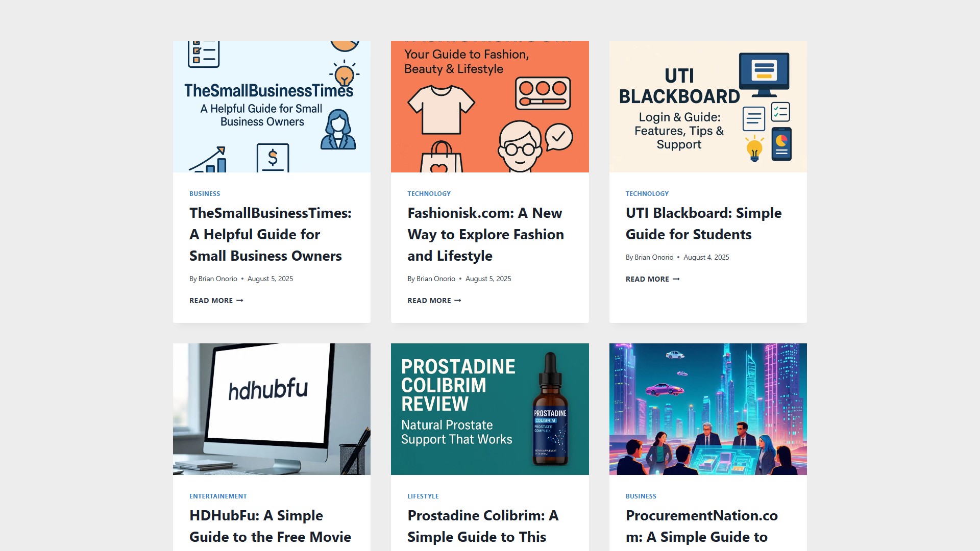Open the Fashionisk.com article title
The height and width of the screenshot is (551, 980).
click(x=485, y=235)
